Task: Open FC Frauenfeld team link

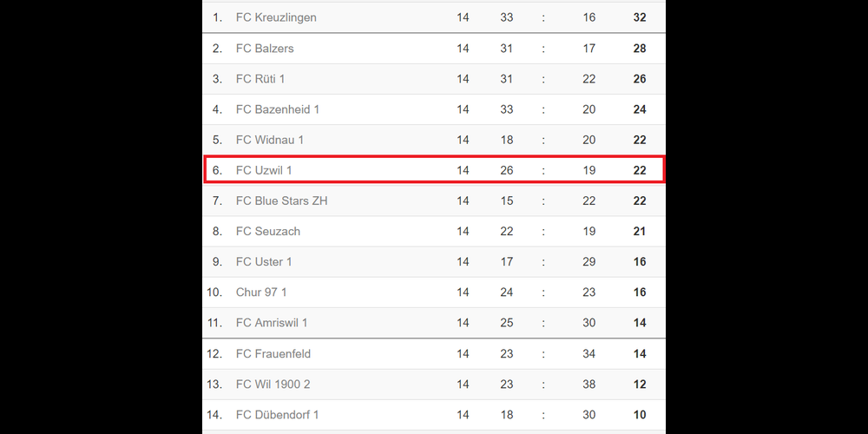Action: click(273, 354)
